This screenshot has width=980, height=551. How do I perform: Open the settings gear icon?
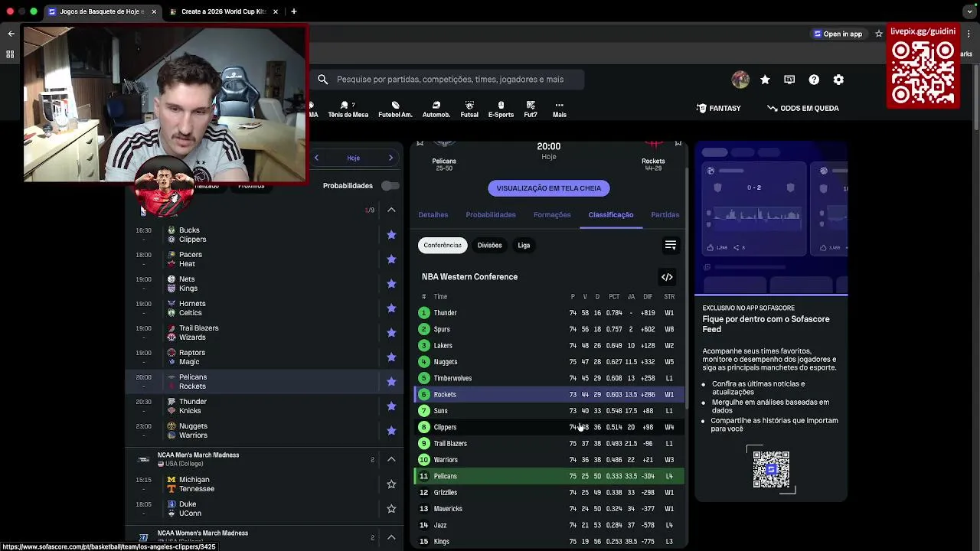(x=838, y=80)
